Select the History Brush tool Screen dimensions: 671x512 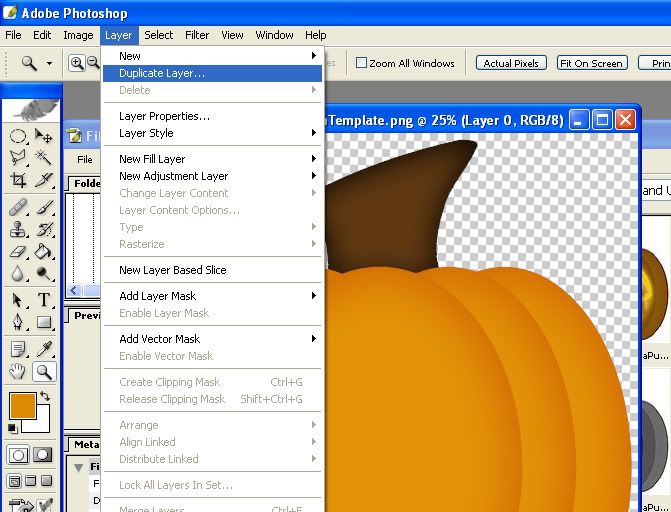[44, 229]
